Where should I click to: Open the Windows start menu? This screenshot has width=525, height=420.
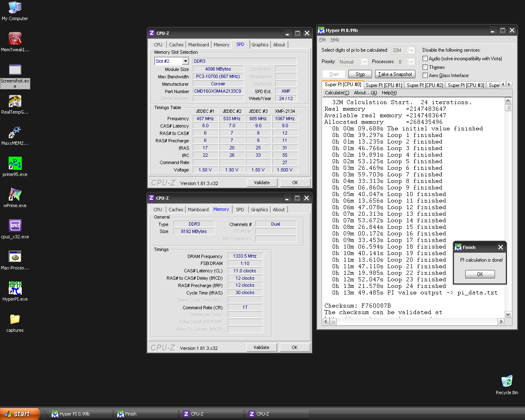[x=20, y=414]
